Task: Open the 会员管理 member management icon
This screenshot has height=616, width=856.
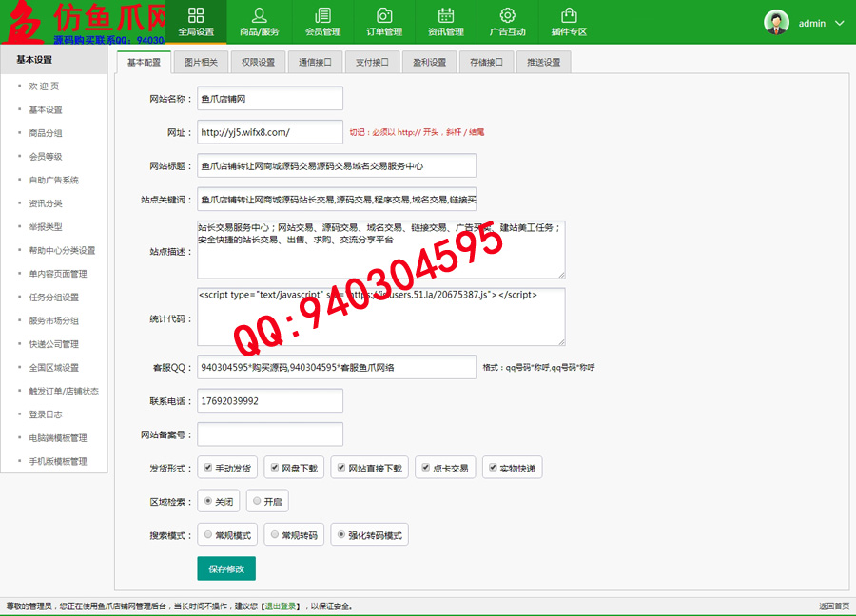Action: click(x=322, y=15)
